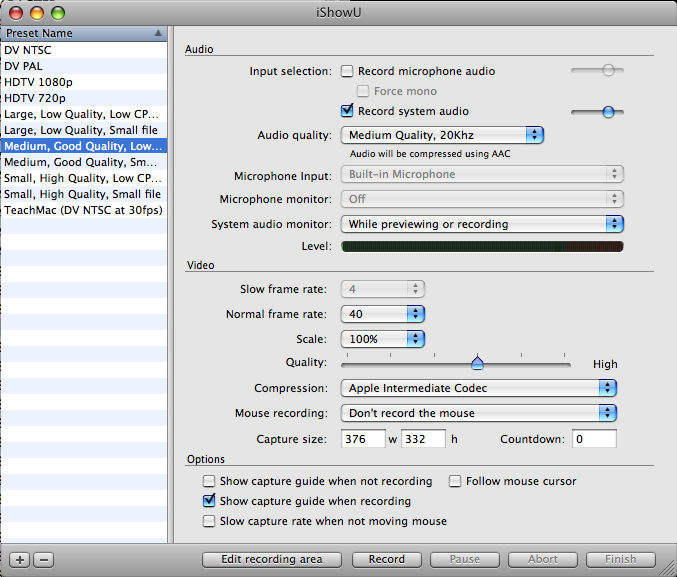Uncheck Record system audio

[347, 111]
